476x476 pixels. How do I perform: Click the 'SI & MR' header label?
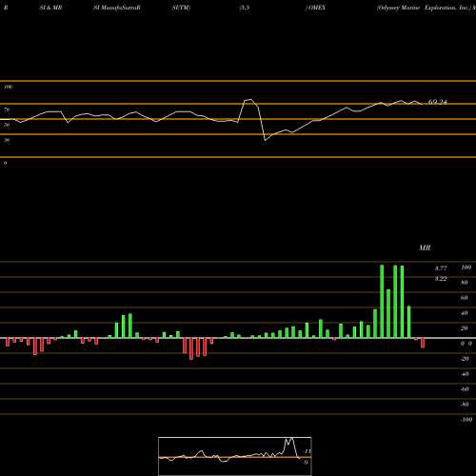tap(50, 8)
